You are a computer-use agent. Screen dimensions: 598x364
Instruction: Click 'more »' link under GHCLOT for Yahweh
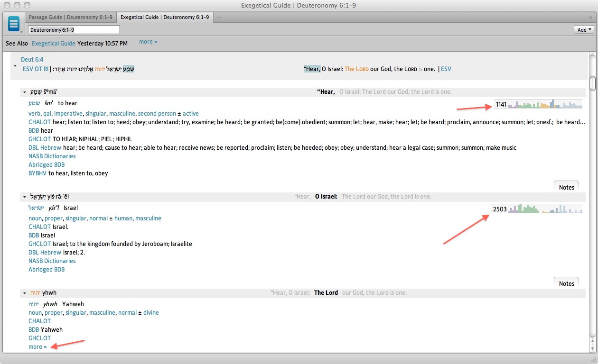(37, 347)
